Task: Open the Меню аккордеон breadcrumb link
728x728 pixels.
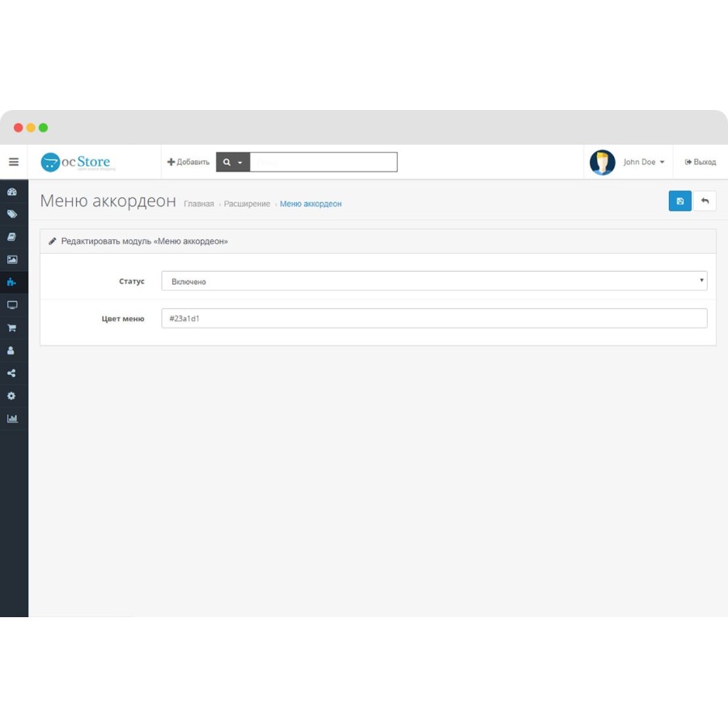Action: pos(311,203)
